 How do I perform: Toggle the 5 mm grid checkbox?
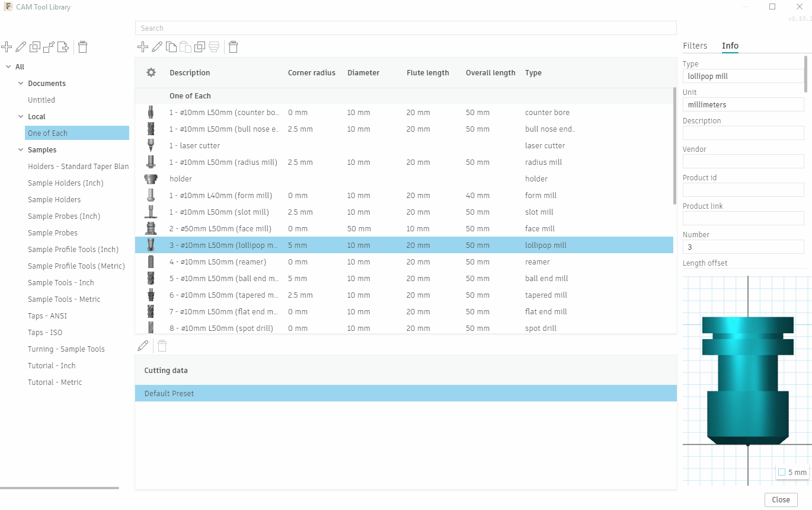click(782, 473)
